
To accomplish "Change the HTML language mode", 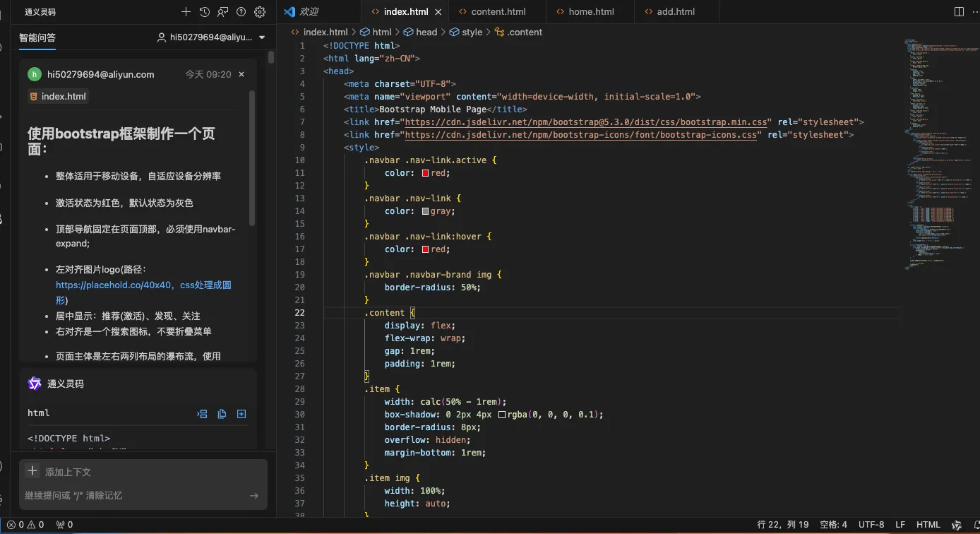I will (x=928, y=525).
